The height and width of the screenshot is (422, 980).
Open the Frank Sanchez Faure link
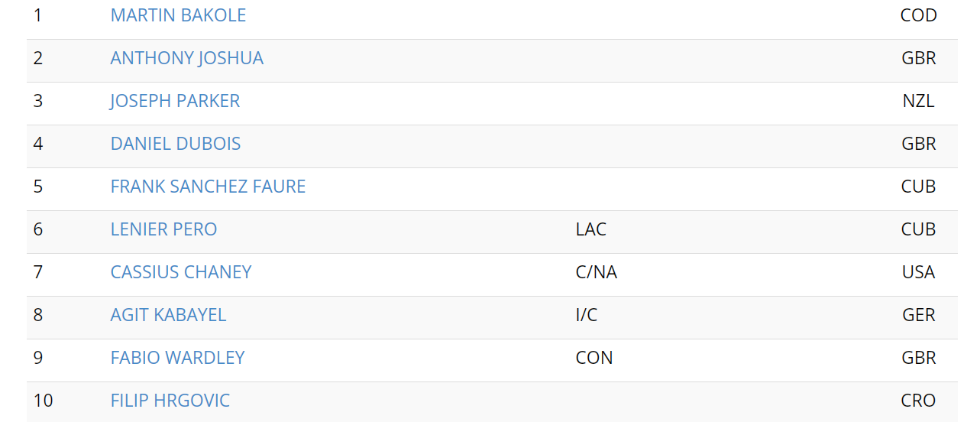click(208, 187)
